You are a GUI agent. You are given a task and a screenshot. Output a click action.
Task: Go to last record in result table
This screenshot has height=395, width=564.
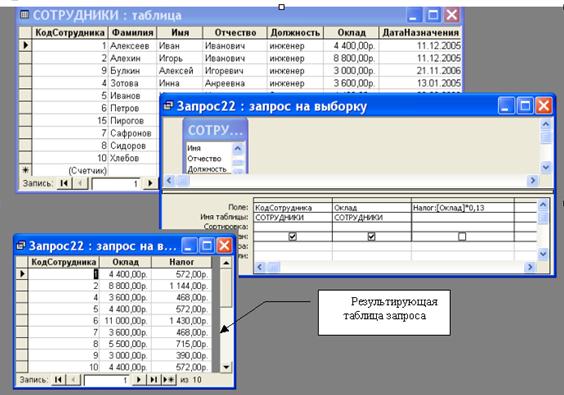coord(154,380)
